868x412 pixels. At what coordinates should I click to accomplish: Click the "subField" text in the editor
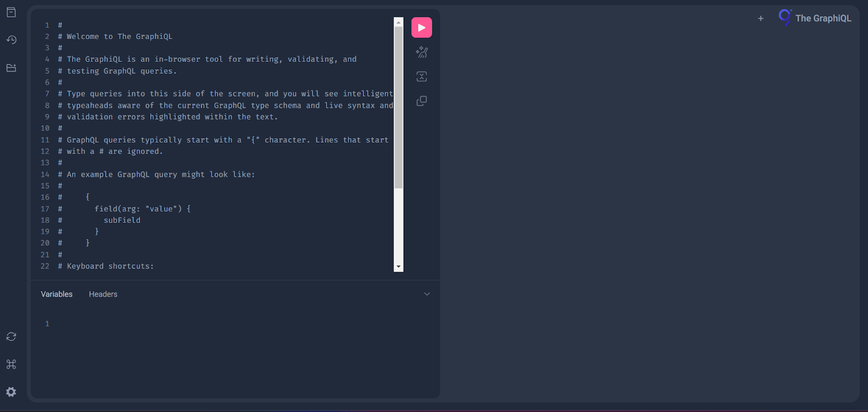(x=122, y=220)
